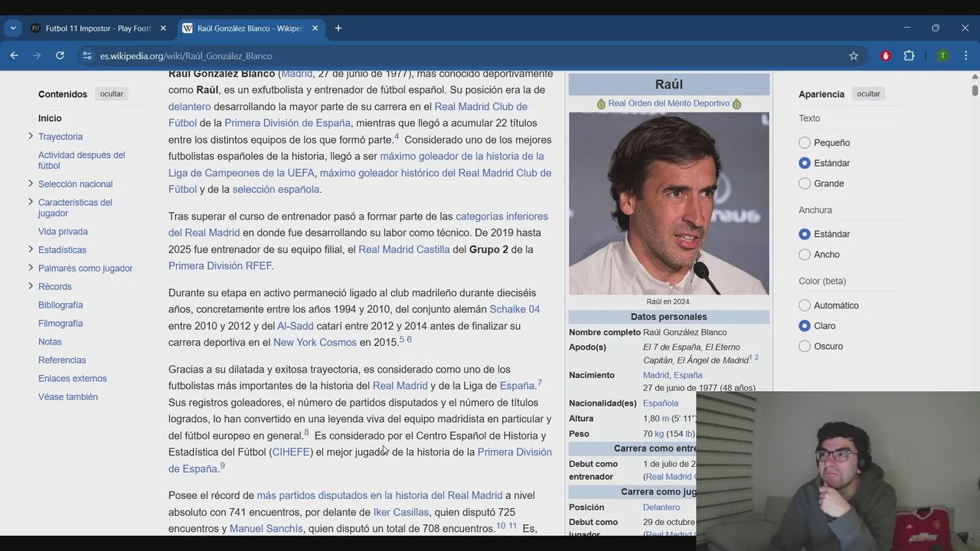Open the CIHEFE link

pos(291,452)
